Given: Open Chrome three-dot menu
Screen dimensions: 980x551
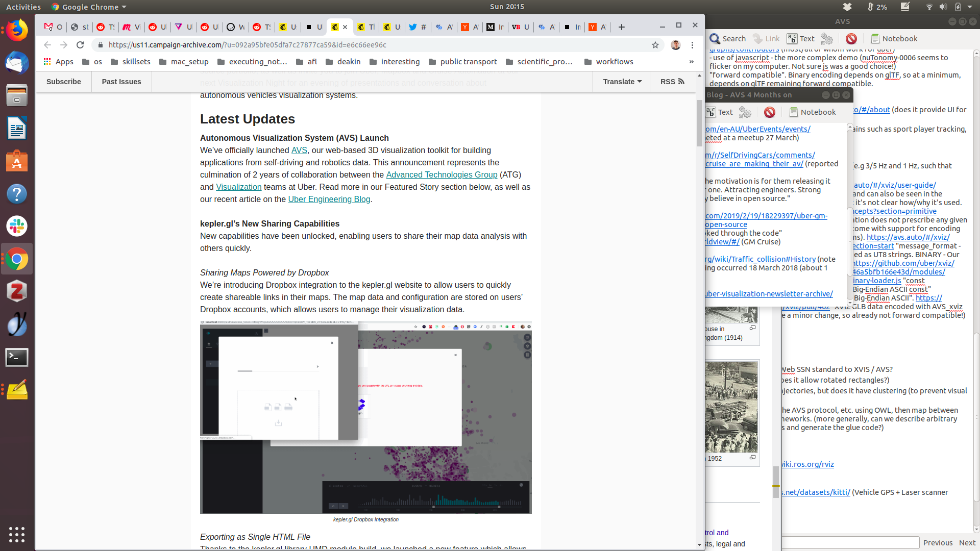Looking at the screenshot, I should click(x=692, y=45).
